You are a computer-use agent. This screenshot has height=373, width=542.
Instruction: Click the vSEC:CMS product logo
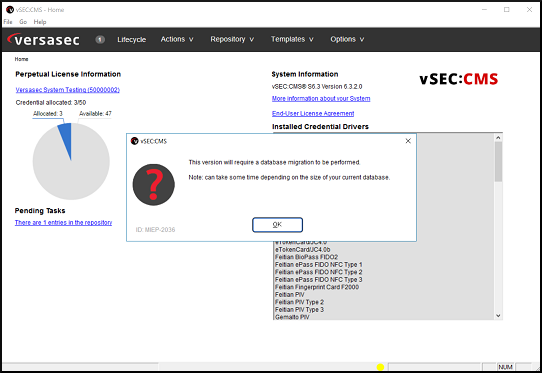459,79
